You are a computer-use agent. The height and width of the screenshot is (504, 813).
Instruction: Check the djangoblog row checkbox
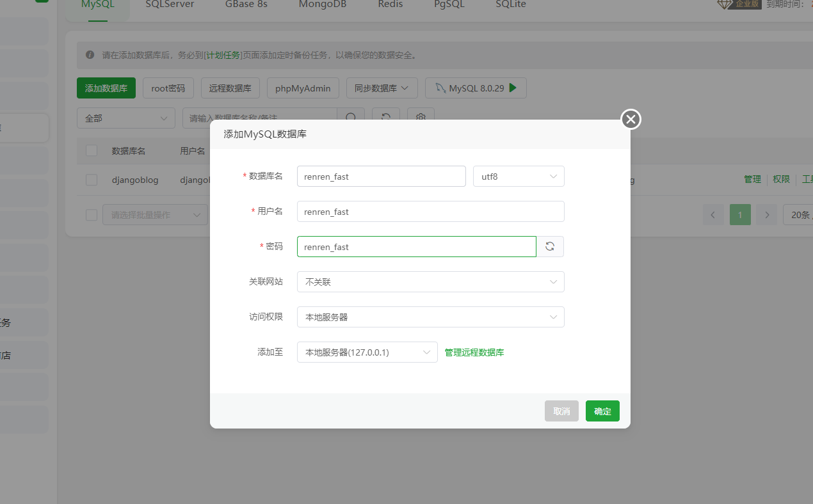[x=92, y=180]
